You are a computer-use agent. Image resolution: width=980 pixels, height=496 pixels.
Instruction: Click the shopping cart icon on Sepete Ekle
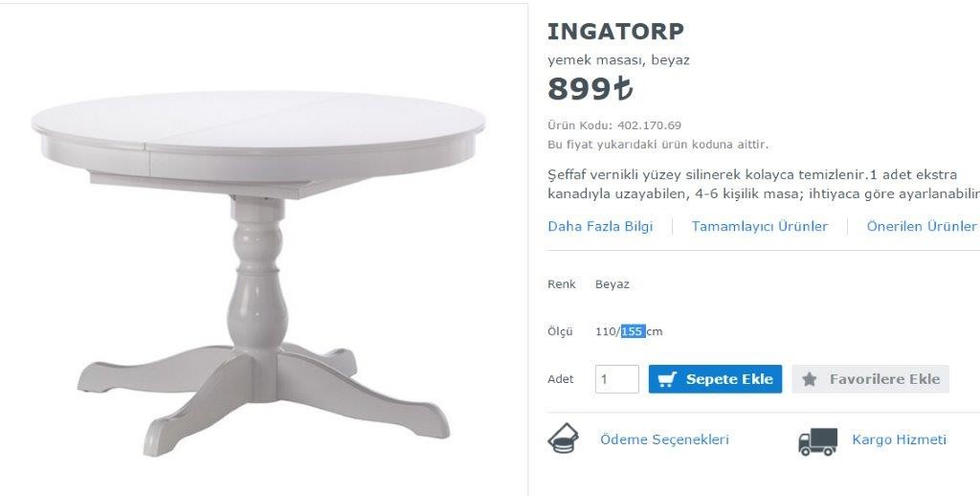667,379
